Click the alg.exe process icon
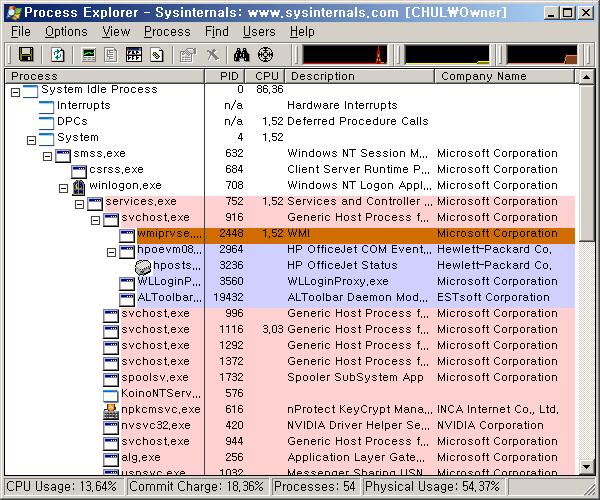The width and height of the screenshot is (600, 500). point(111,459)
